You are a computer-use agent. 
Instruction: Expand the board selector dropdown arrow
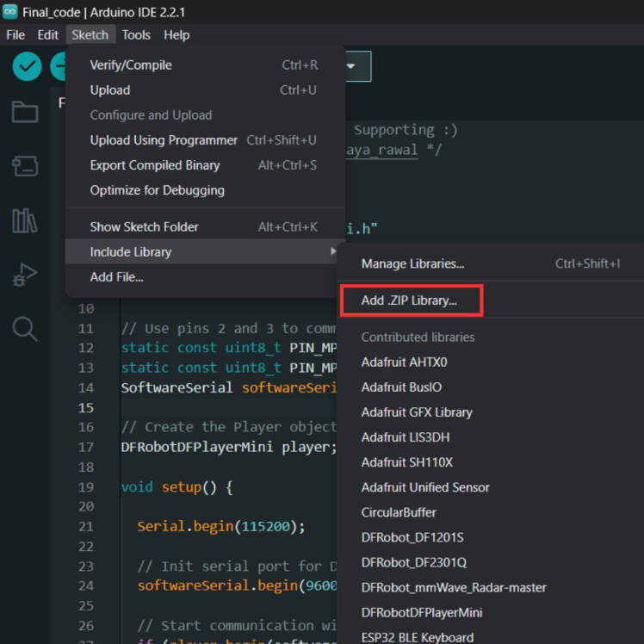tap(351, 65)
